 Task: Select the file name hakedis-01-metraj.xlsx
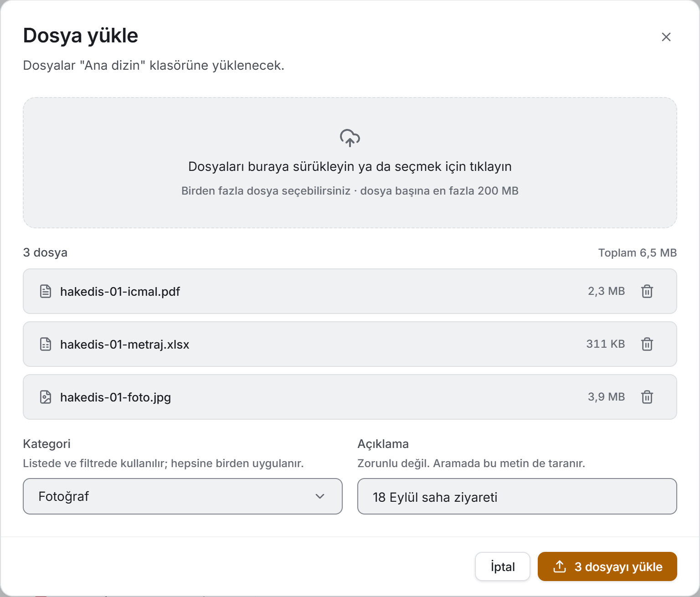pos(125,345)
